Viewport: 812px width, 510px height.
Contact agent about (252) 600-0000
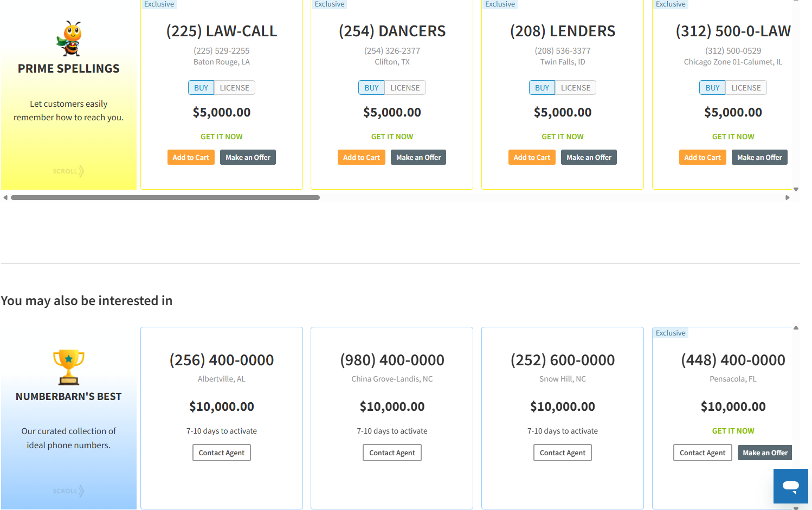point(563,453)
